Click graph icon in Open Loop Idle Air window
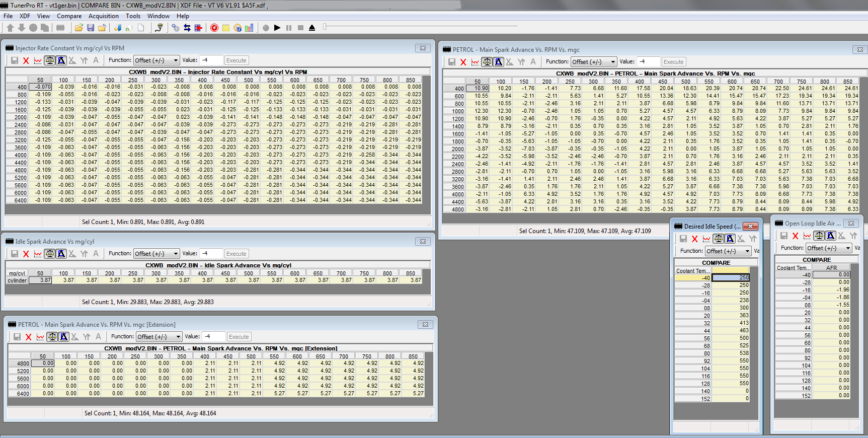Screen dimensions: 868x438 coord(807,236)
